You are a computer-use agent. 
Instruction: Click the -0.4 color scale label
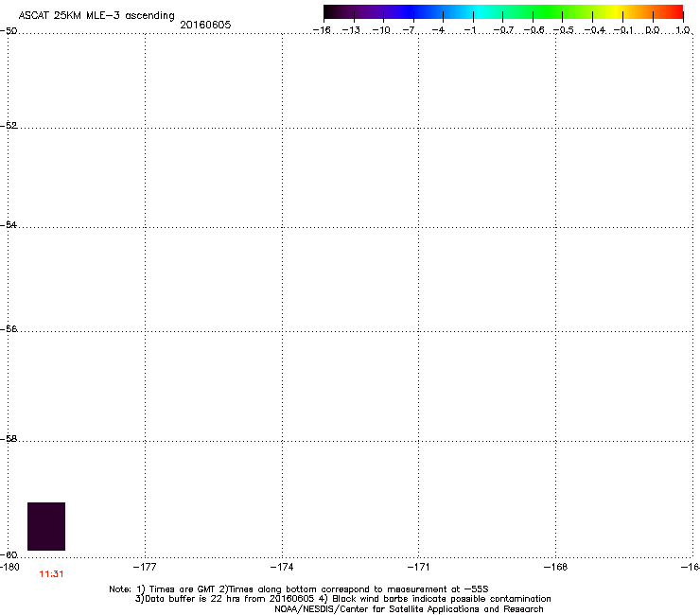(595, 30)
